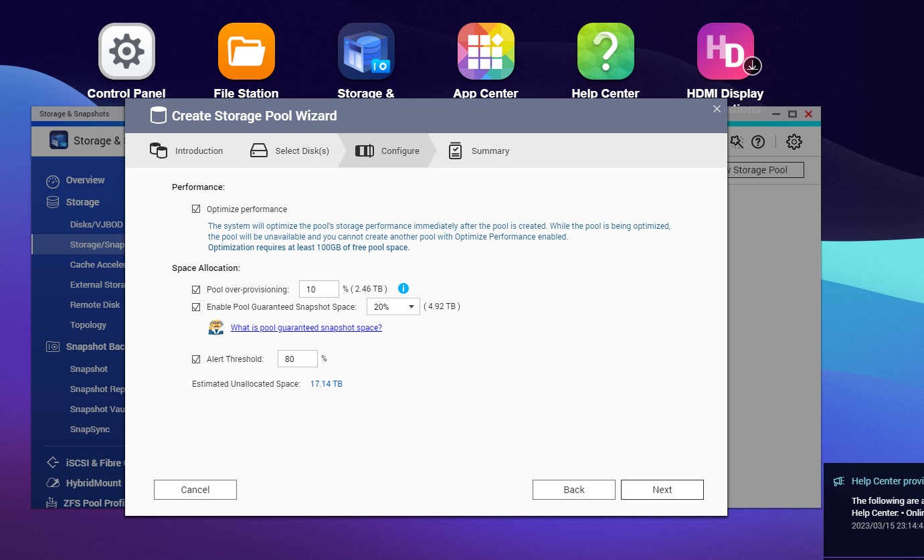The width and height of the screenshot is (924, 560).
Task: Select Disks/VJBOD in the sidebar
Action: tap(96, 224)
